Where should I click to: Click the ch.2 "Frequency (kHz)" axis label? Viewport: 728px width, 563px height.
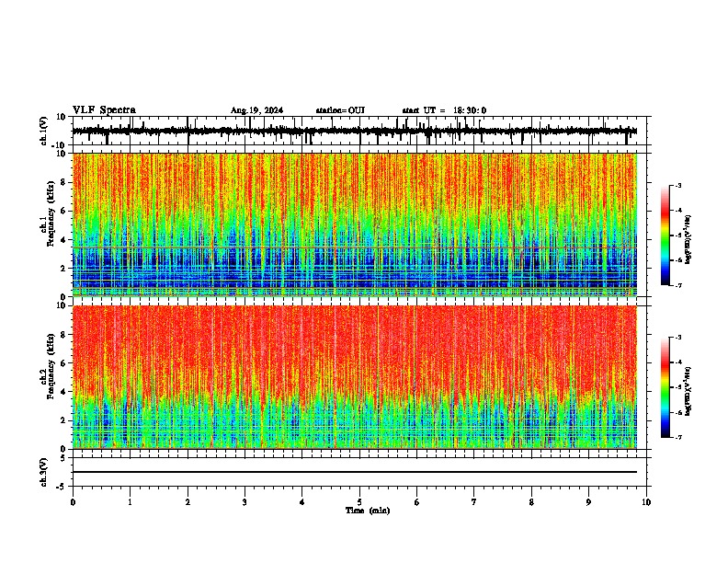pyautogui.click(x=51, y=366)
